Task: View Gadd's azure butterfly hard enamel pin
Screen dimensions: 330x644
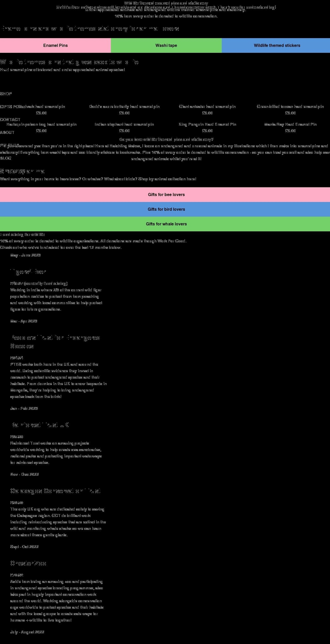Action: pos(124,106)
